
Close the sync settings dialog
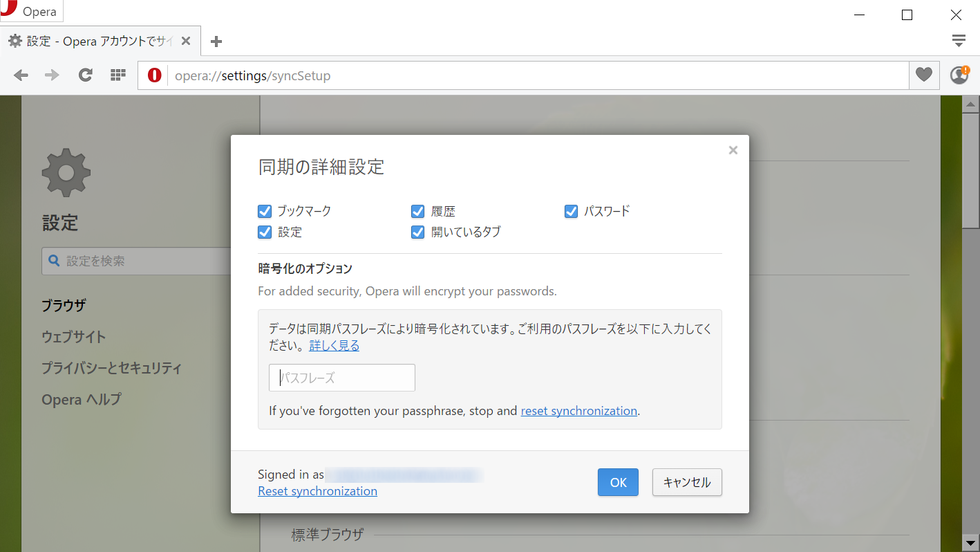733,149
